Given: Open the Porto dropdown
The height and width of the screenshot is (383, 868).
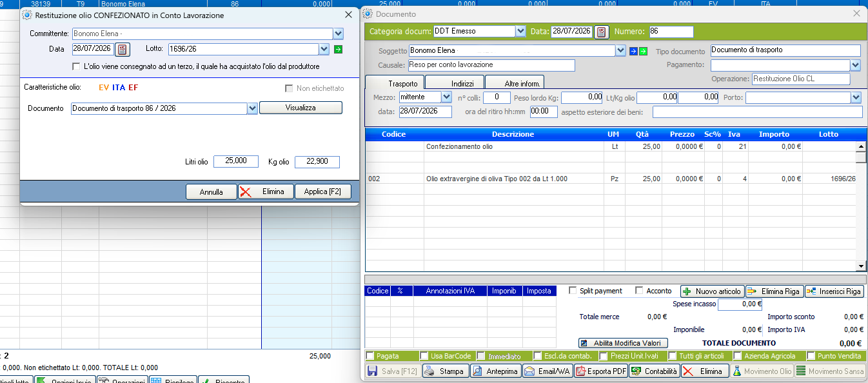Looking at the screenshot, I should tap(856, 97).
